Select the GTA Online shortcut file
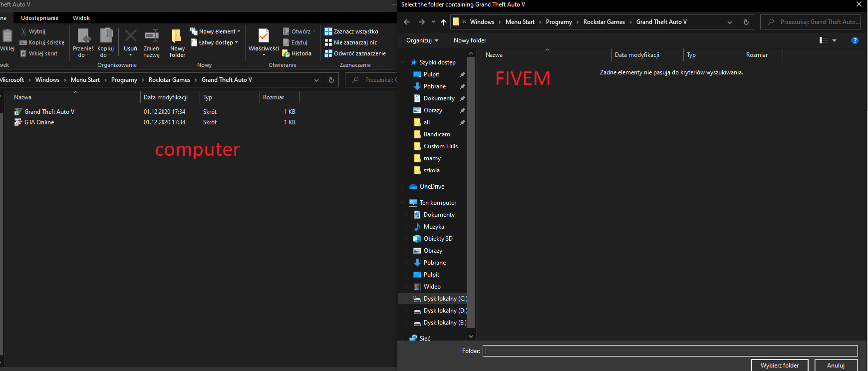868x371 pixels. coord(34,122)
